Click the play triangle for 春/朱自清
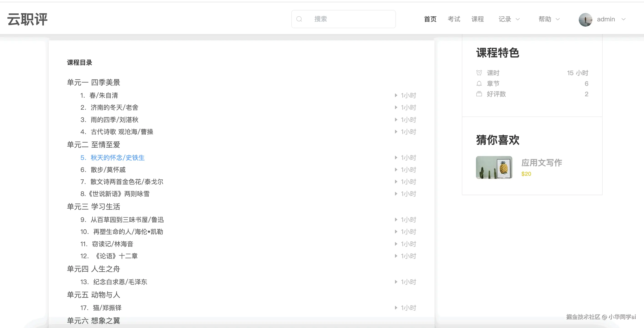644x328 pixels. (396, 95)
